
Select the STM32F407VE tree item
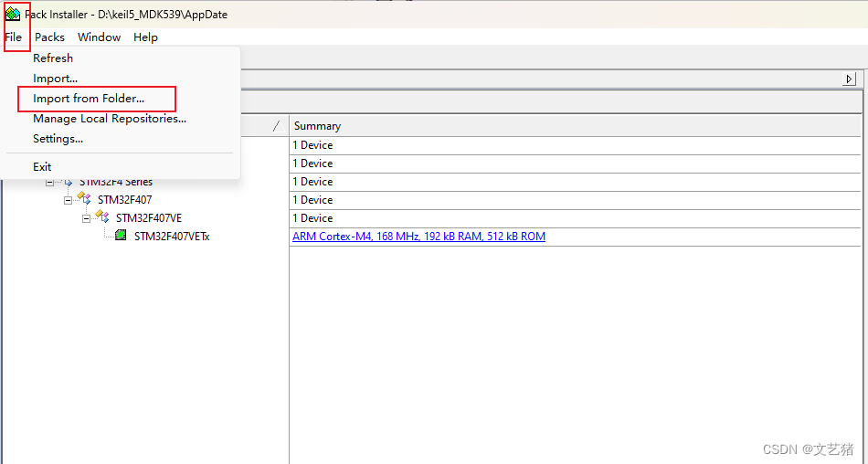click(x=149, y=218)
